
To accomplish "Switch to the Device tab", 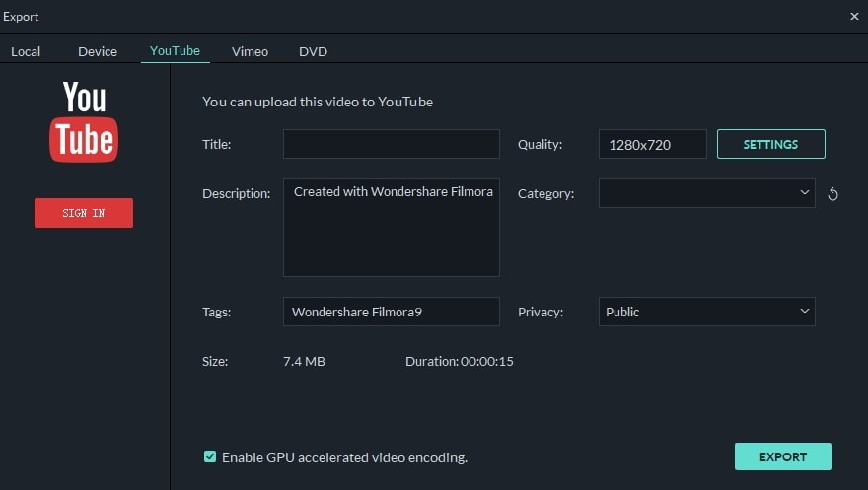I will 98,51.
